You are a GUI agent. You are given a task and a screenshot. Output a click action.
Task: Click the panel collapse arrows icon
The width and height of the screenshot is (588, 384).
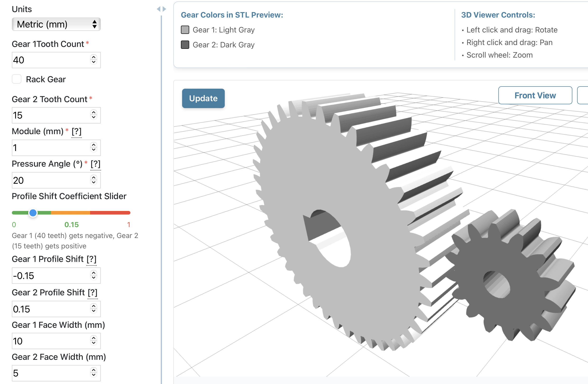(x=161, y=9)
